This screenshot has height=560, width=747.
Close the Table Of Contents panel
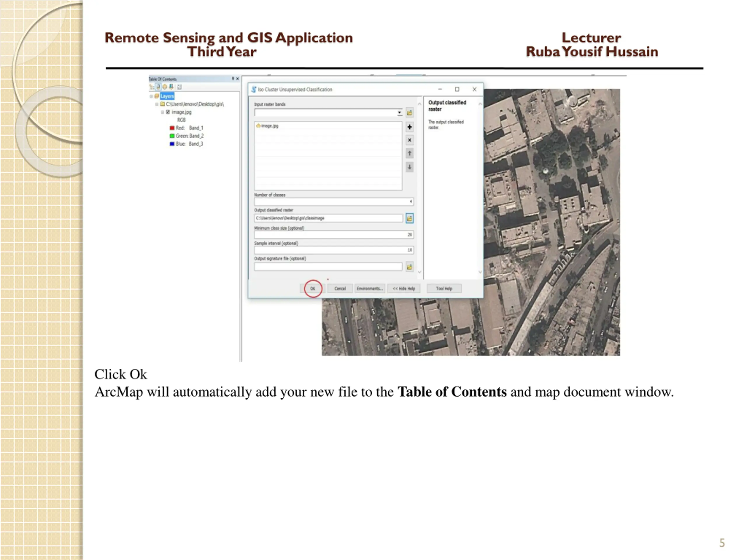click(238, 79)
